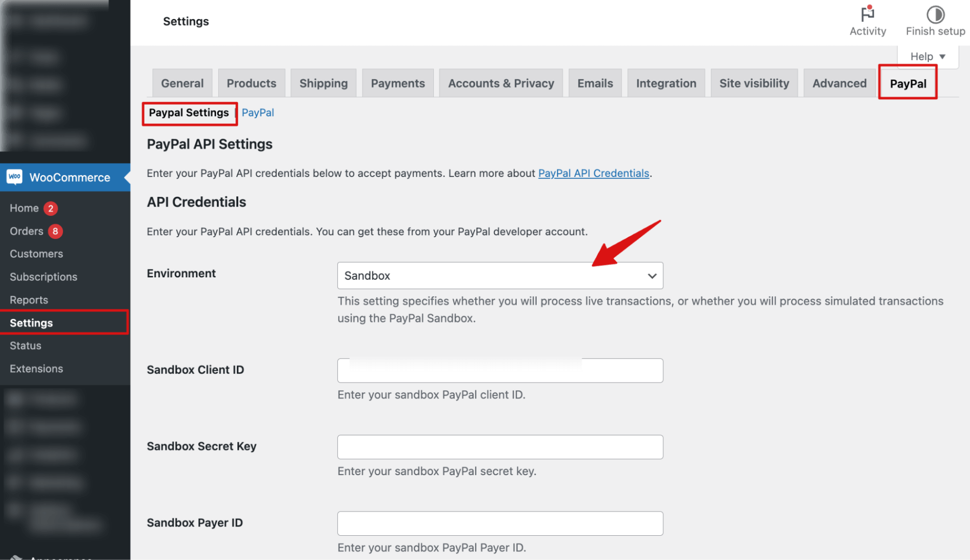Go to Extensions in the sidebar

[36, 368]
